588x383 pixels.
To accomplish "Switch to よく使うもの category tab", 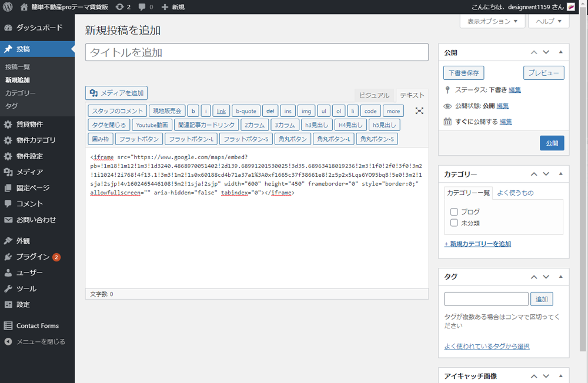I will point(515,193).
